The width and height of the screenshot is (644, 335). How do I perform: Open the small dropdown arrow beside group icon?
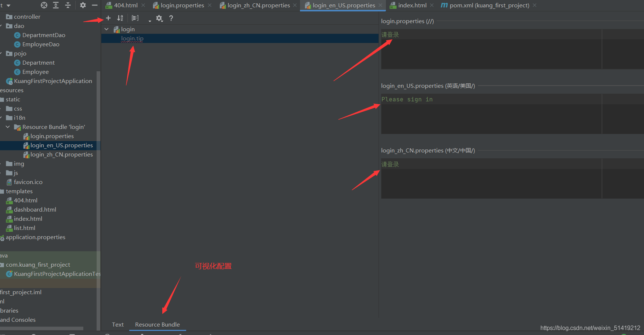(x=149, y=21)
